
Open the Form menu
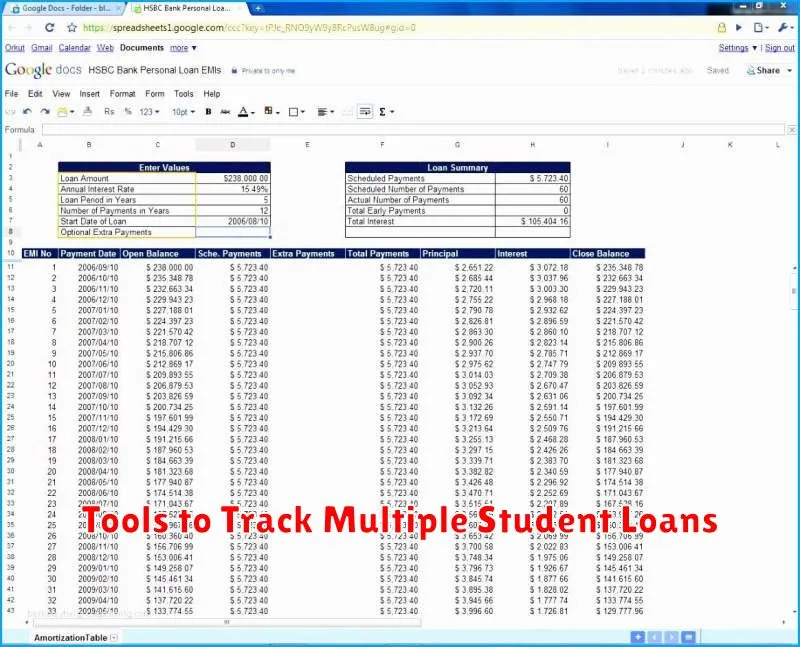[155, 94]
